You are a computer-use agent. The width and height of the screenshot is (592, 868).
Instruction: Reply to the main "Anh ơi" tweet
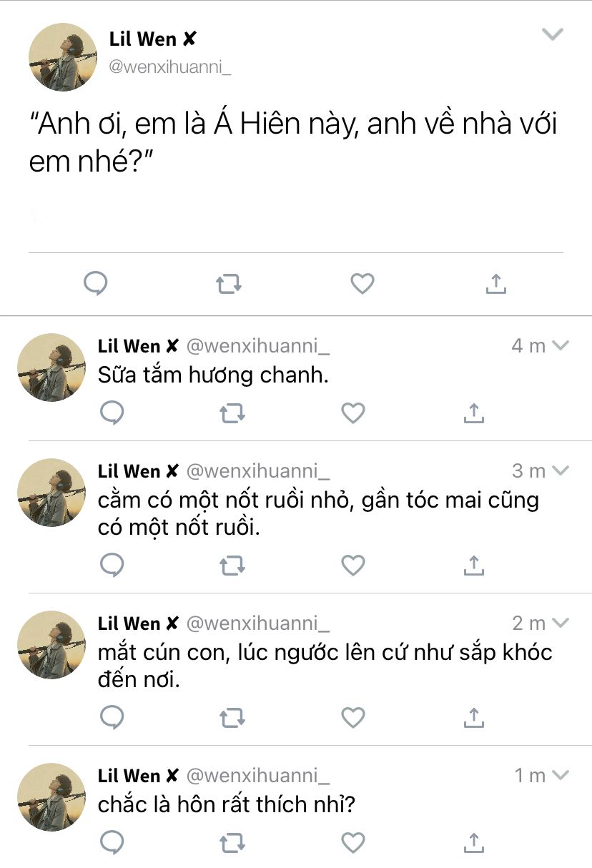point(96,284)
